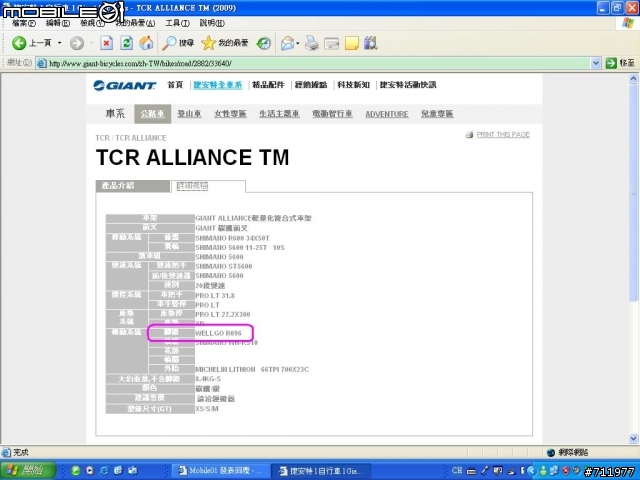The image size is (640, 480).
Task: Open the 檔案(F) menu
Action: [24, 23]
